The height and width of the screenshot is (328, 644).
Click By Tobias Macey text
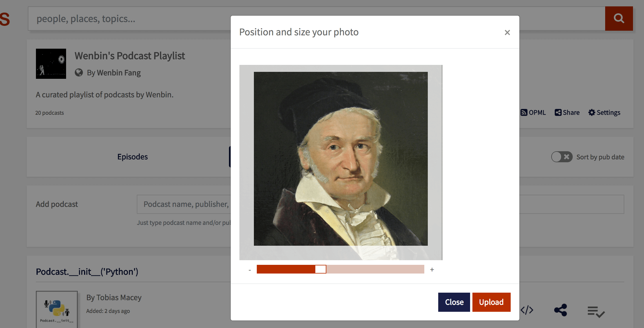(114, 298)
